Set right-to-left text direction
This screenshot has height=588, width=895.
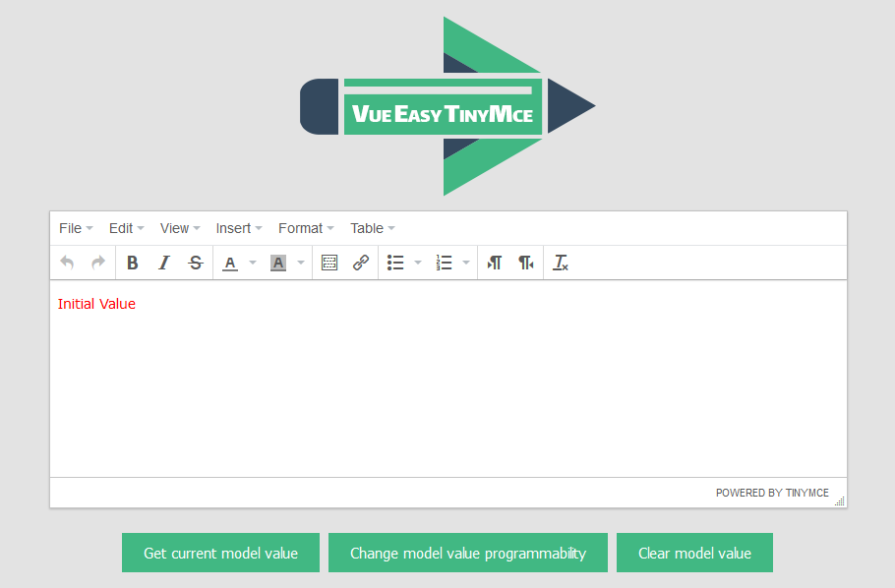click(x=526, y=263)
